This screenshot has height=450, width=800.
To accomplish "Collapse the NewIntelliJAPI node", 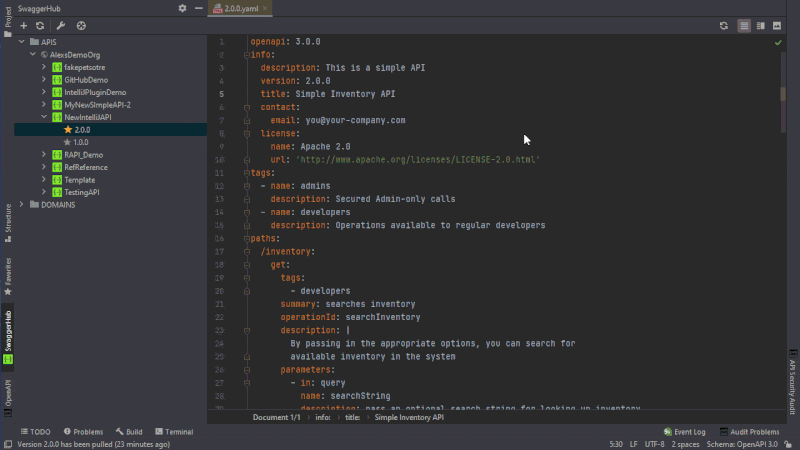I will pyautogui.click(x=44, y=117).
